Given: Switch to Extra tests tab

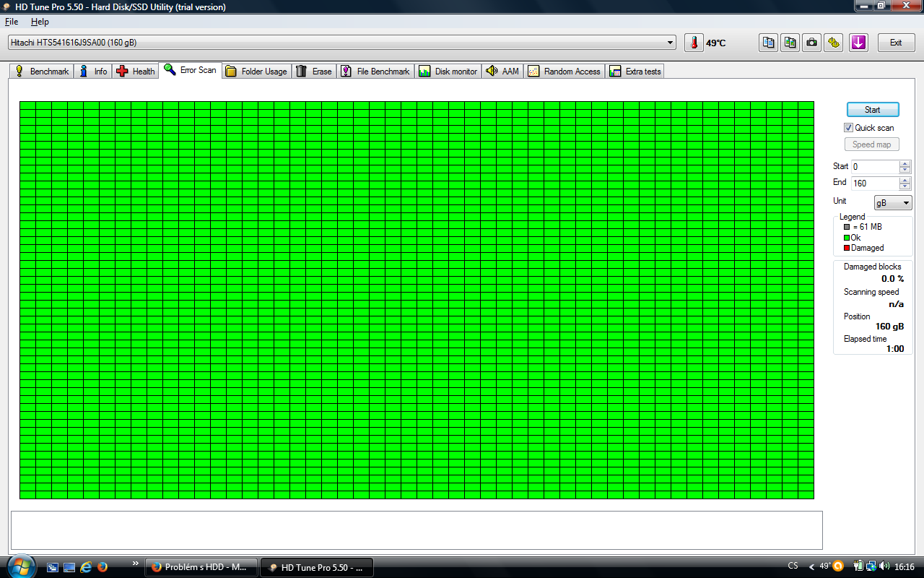Looking at the screenshot, I should coord(635,71).
